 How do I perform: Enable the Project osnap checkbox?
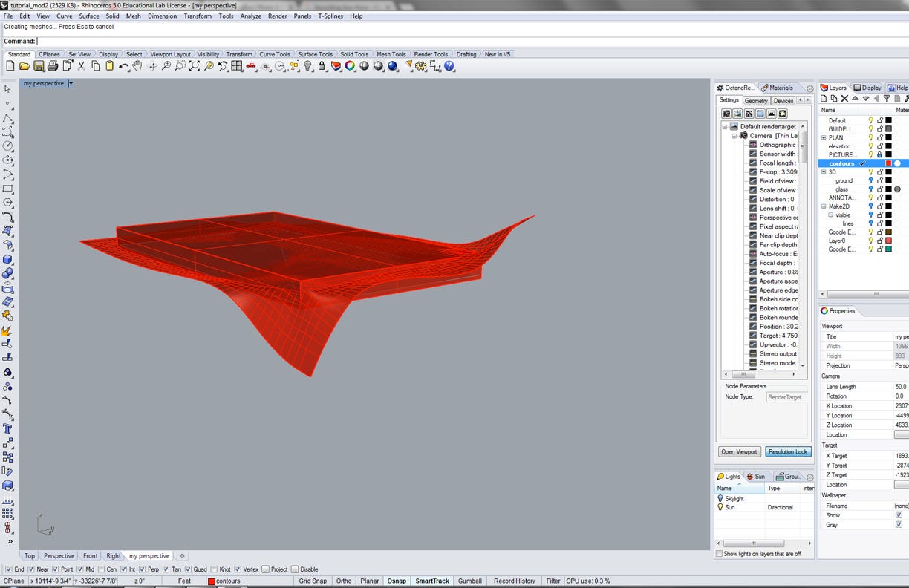click(264, 569)
